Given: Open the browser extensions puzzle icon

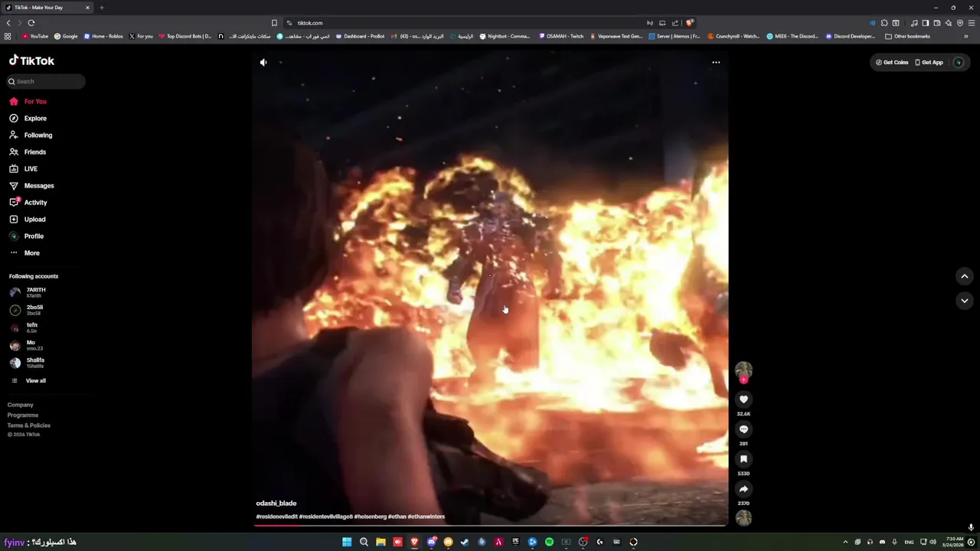Looking at the screenshot, I should [x=884, y=23].
